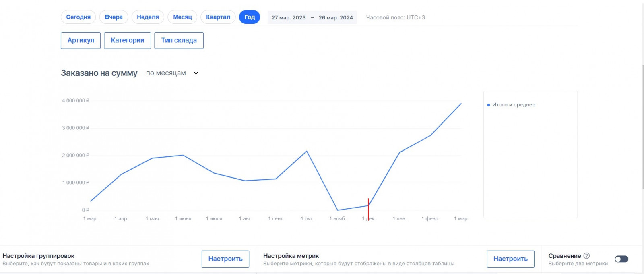Image resolution: width=644 pixels, height=274 pixels.
Task: Click the Категории grouping button
Action: click(128, 40)
